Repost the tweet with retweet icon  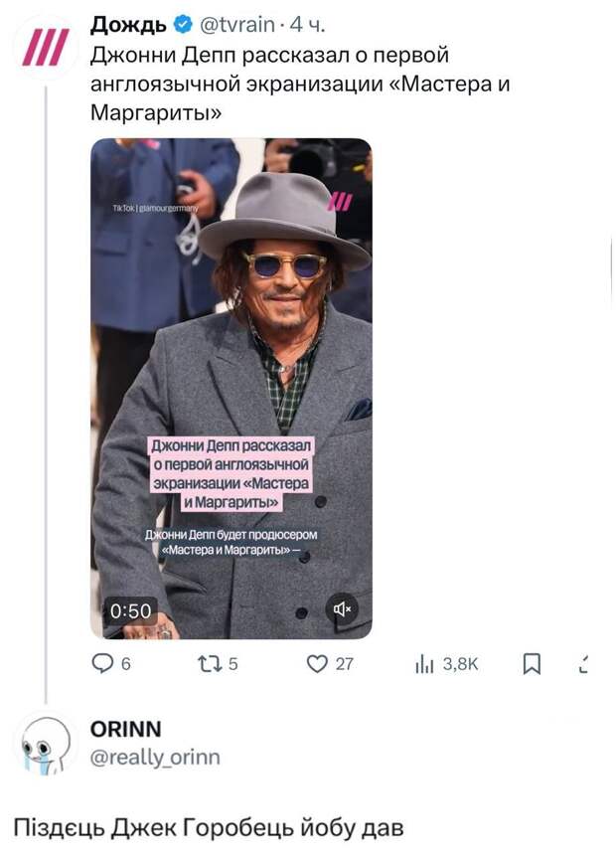coord(214,664)
